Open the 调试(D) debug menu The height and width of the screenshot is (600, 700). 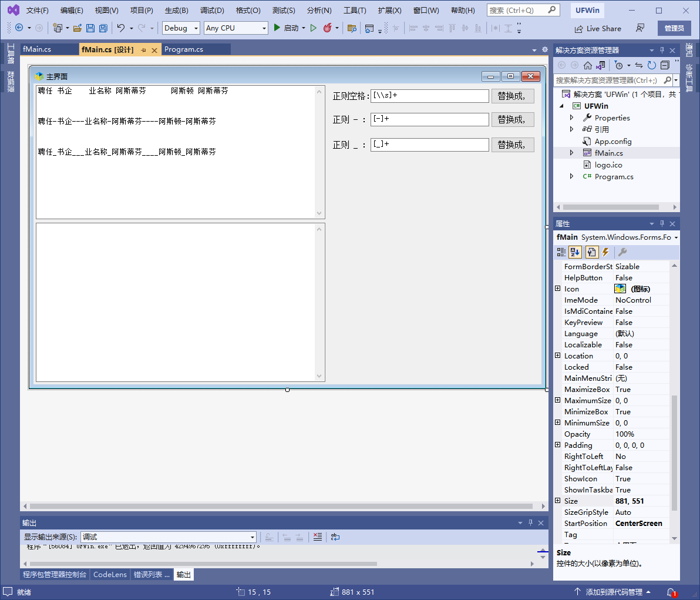click(x=212, y=10)
